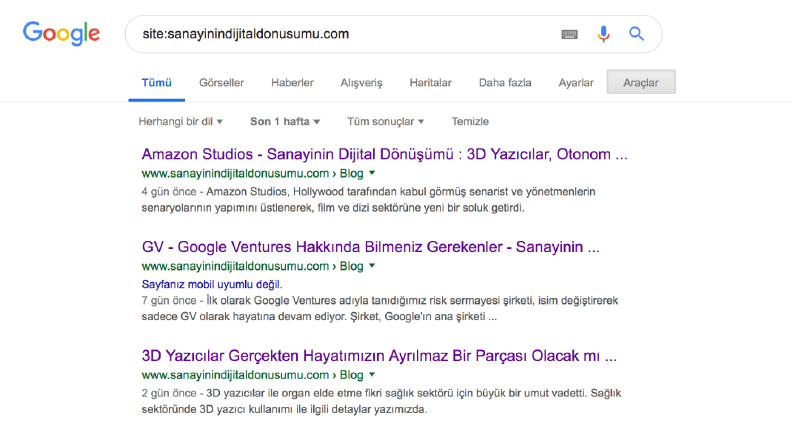Click the Google logo
This screenshot has height=446, width=793.
point(61,33)
